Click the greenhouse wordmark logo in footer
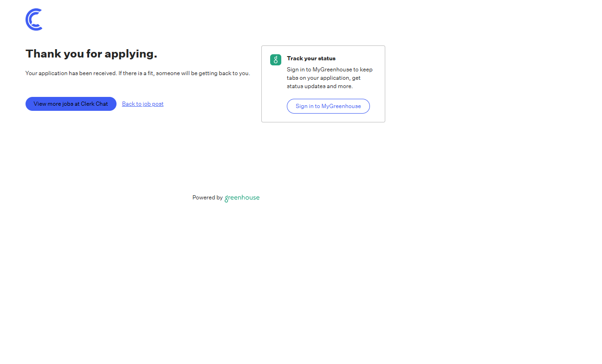602x364 pixels. point(242,198)
